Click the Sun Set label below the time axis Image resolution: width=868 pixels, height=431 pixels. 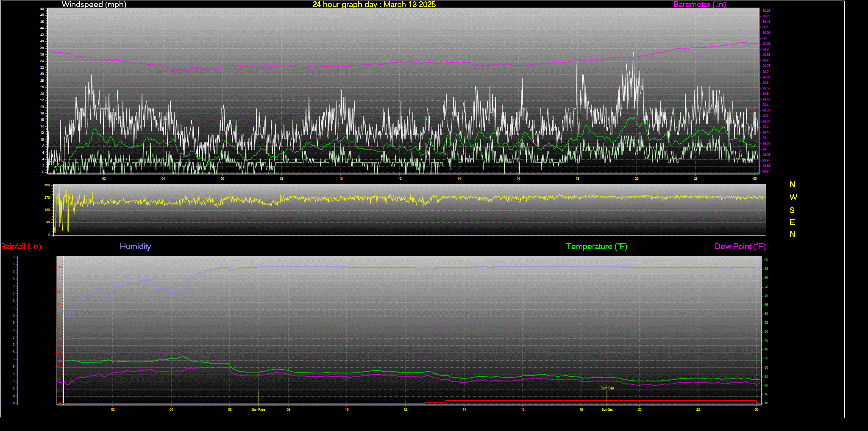607,410
